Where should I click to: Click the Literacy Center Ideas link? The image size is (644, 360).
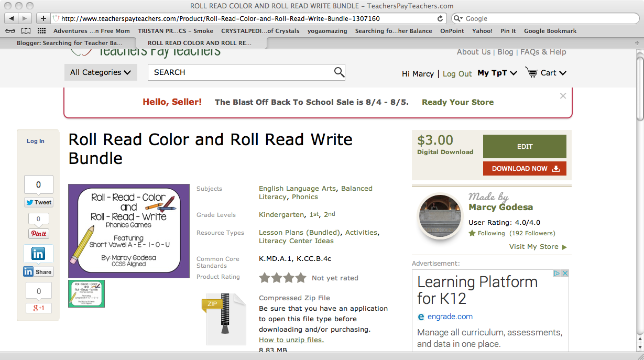[296, 241]
